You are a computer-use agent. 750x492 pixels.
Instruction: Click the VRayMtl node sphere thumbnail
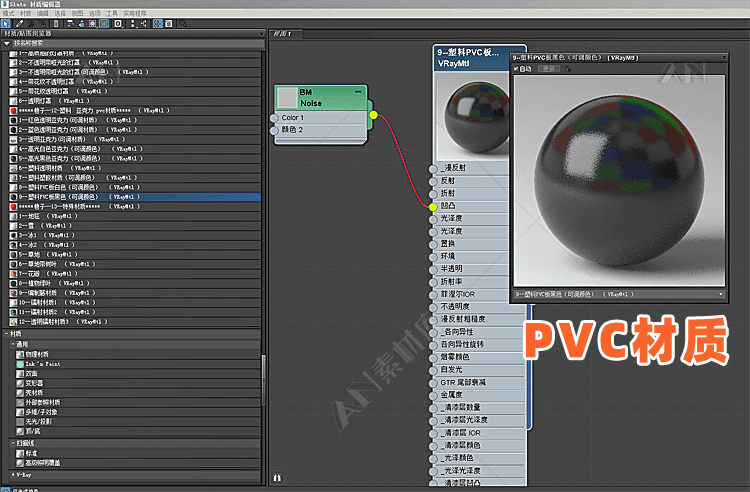[x=473, y=117]
